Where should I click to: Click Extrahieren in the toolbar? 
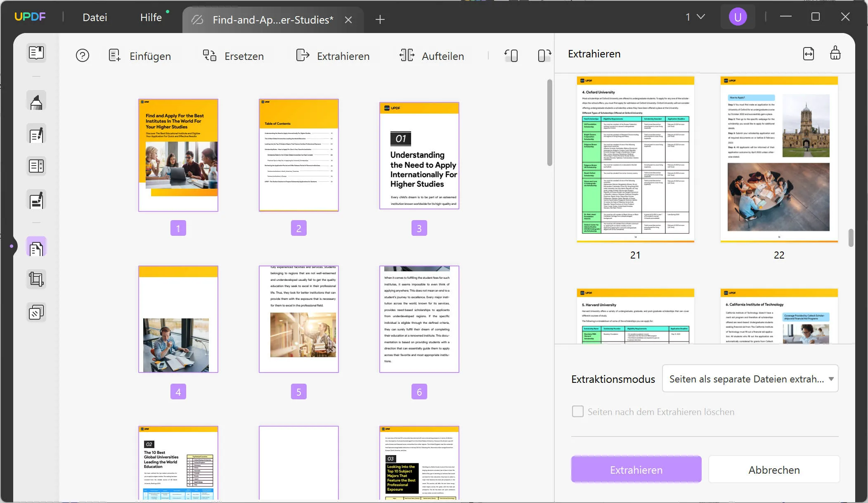(x=333, y=56)
